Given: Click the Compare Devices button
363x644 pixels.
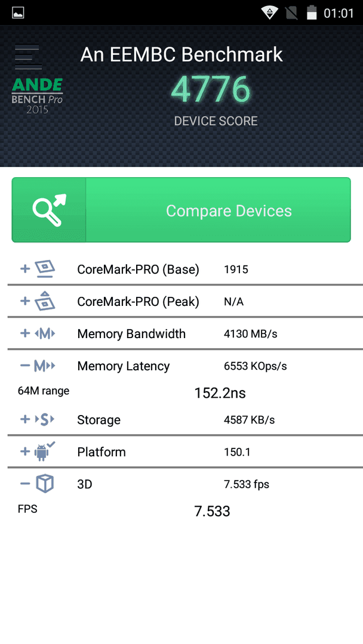Looking at the screenshot, I should pos(181,210).
